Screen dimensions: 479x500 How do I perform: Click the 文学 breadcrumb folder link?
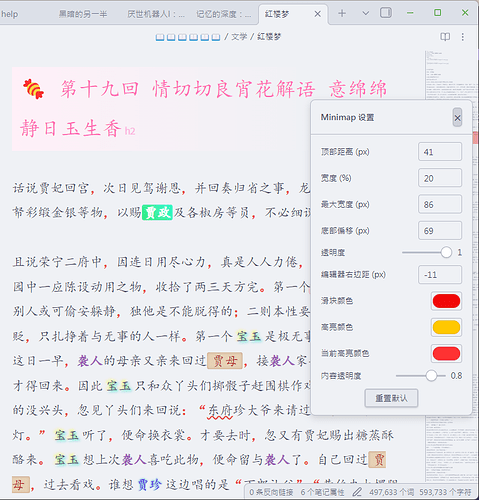click(x=239, y=37)
